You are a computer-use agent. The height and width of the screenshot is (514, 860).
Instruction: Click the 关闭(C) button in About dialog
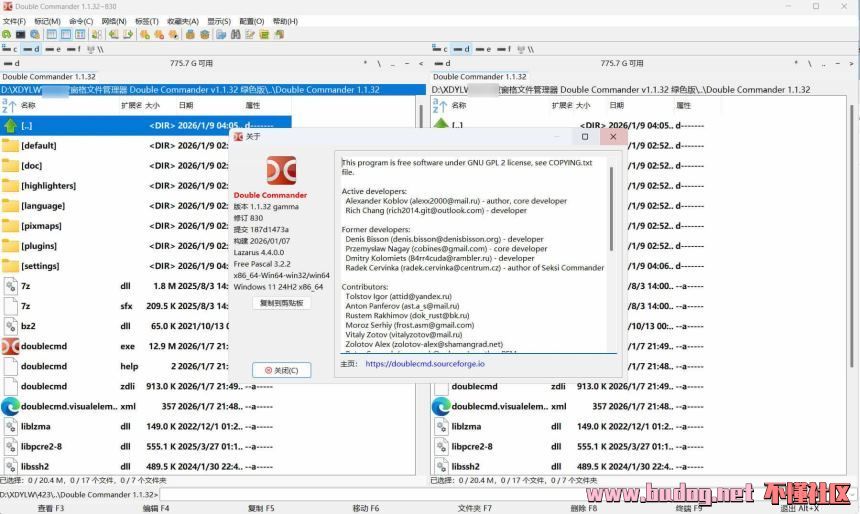point(281,370)
